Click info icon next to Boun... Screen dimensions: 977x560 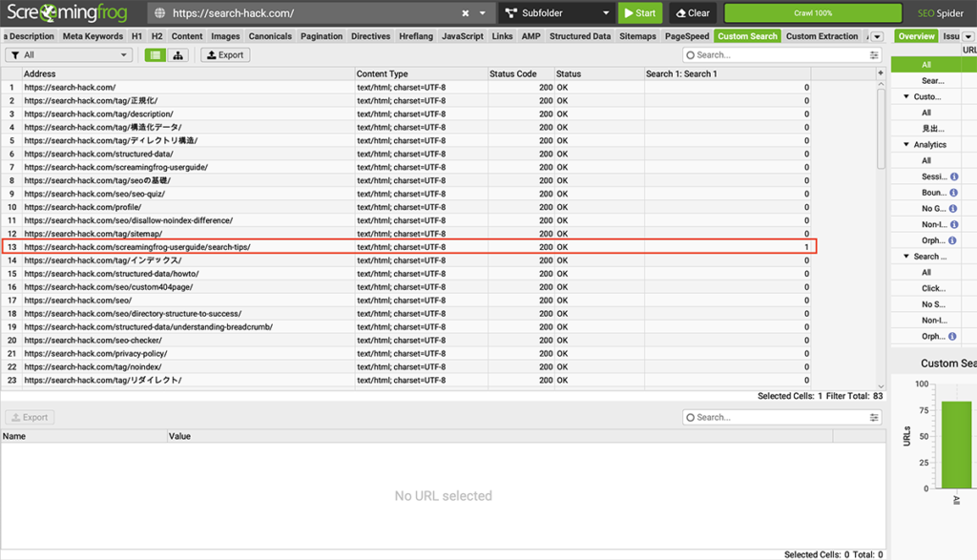[953, 193]
